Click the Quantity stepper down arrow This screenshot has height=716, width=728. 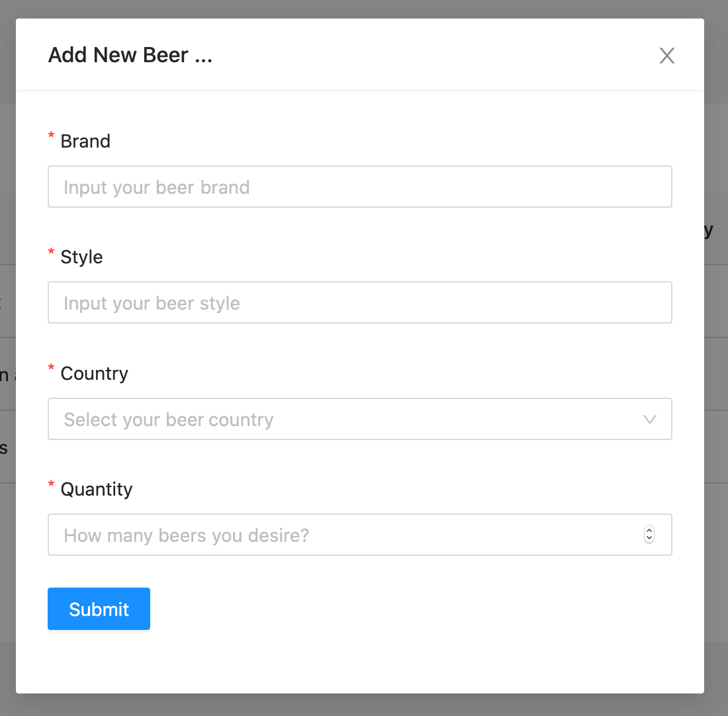click(x=649, y=539)
